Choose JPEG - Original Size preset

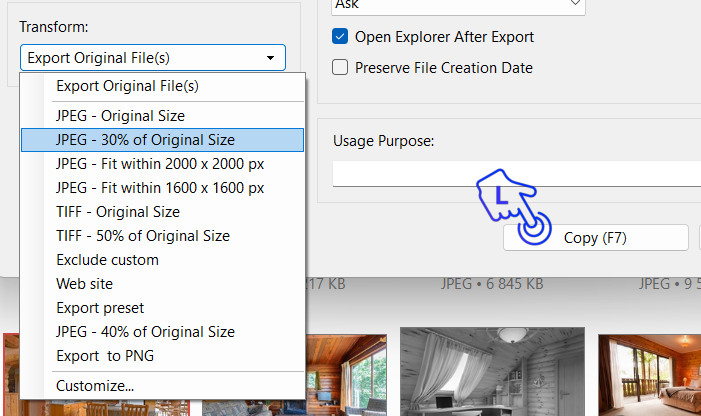120,116
